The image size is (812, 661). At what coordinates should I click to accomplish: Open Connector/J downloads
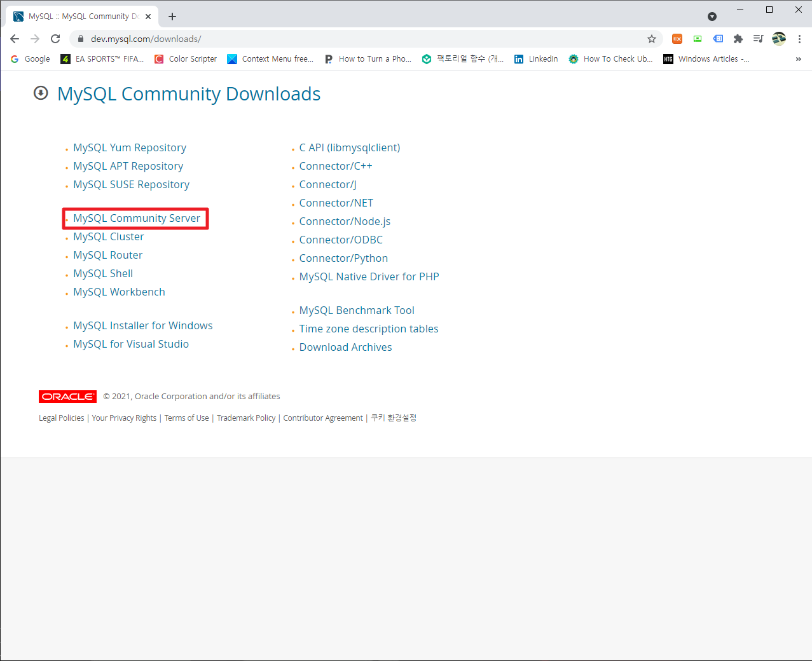[x=328, y=184]
